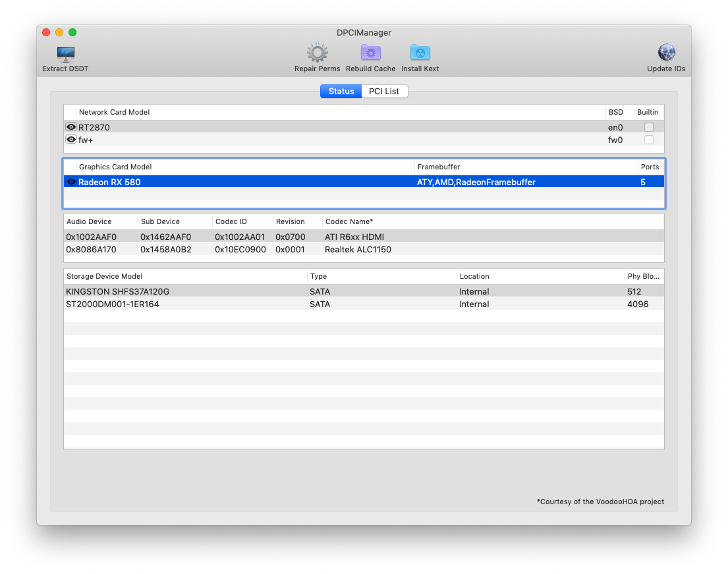
Task: Click the Storage Device Model column header
Action: [186, 276]
